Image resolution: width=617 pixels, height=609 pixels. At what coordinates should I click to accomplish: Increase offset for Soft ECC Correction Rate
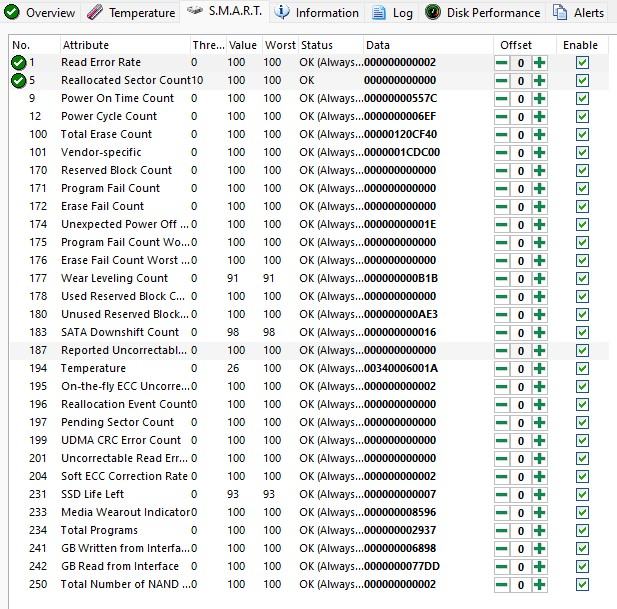coord(539,477)
